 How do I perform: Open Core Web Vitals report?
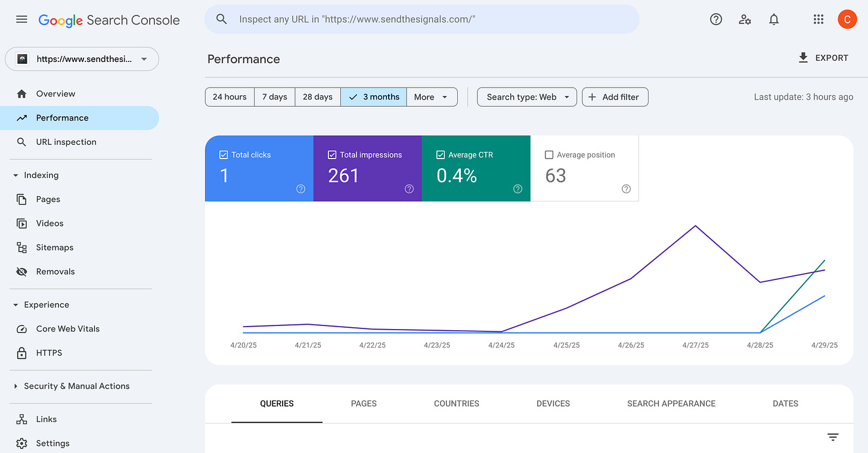[79, 328]
